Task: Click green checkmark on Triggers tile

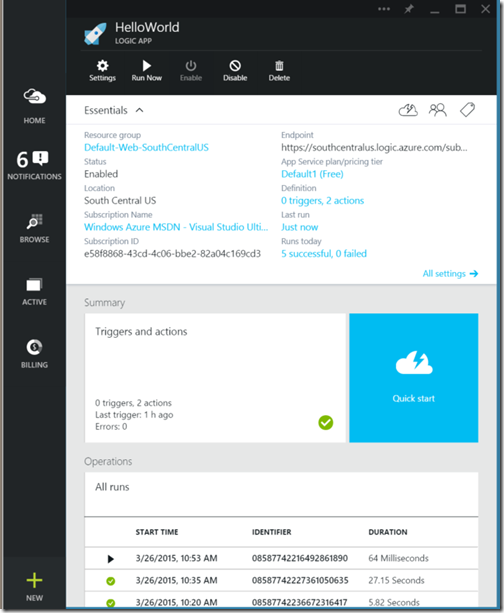Action: pos(326,422)
